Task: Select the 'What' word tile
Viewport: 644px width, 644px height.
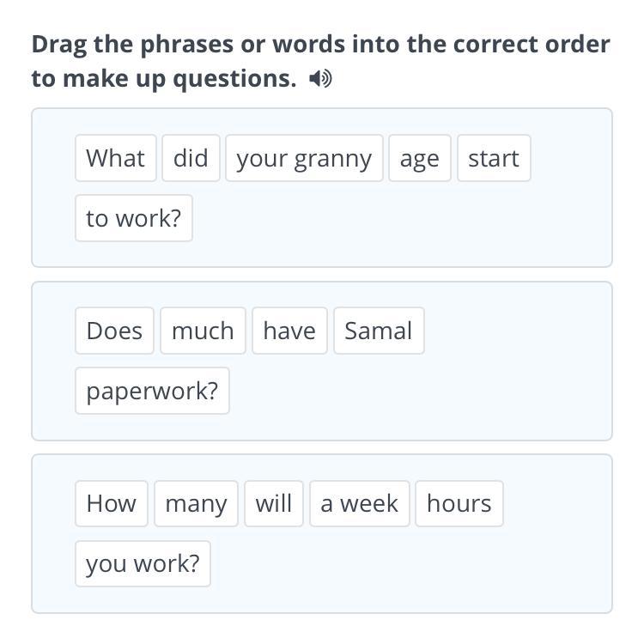Action: point(116,158)
